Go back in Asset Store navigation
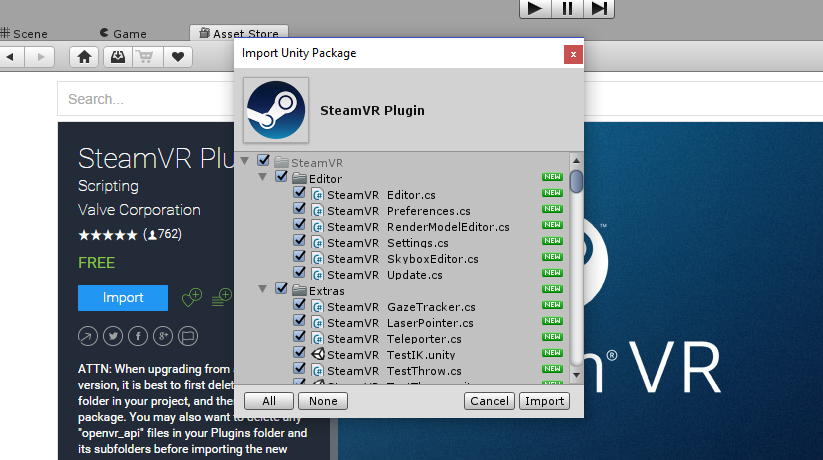The width and height of the screenshot is (823, 460). (11, 57)
